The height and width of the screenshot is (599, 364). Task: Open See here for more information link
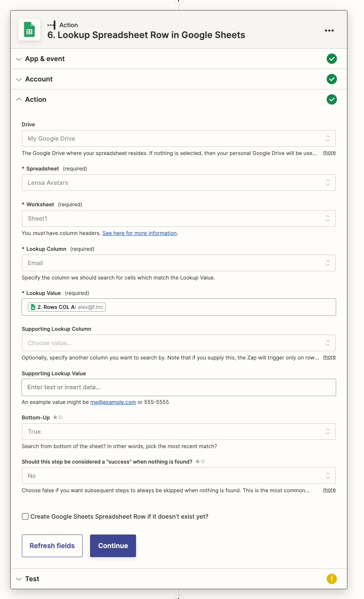[139, 233]
